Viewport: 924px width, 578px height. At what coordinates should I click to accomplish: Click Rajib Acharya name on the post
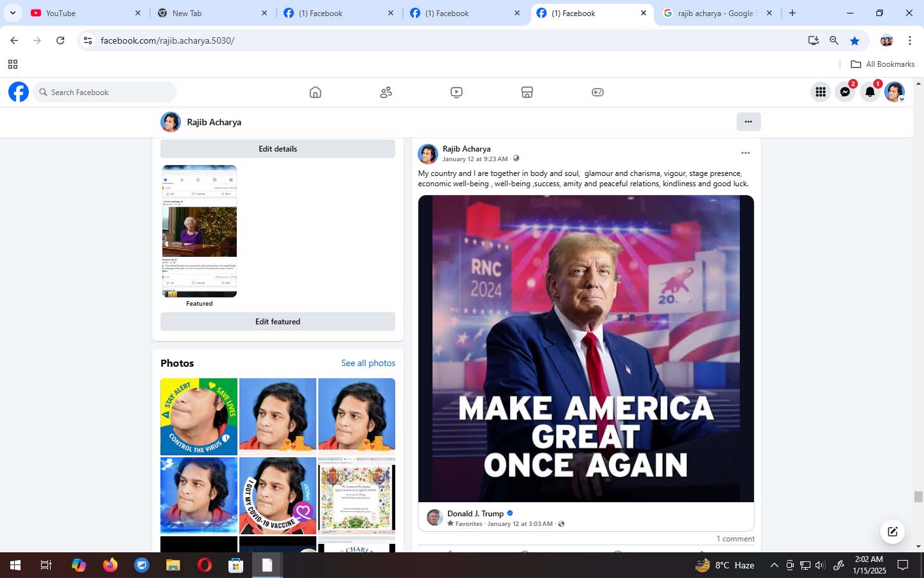466,148
